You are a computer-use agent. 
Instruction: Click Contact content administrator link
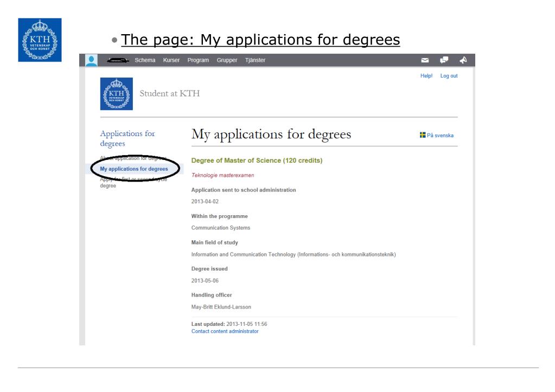[225, 331]
